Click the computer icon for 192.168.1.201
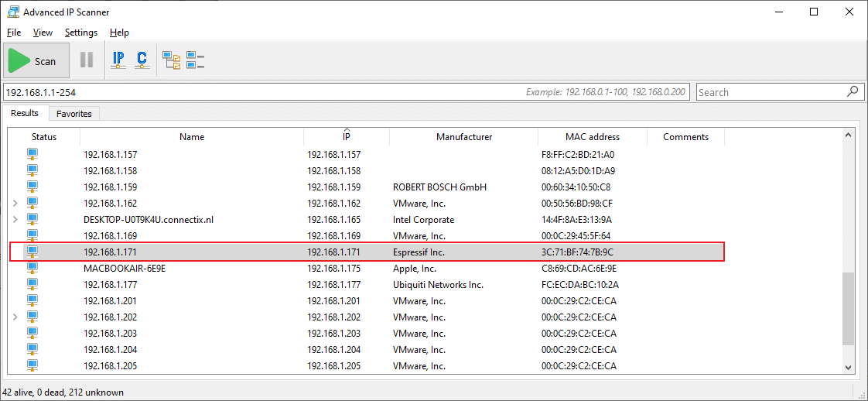 [32, 300]
